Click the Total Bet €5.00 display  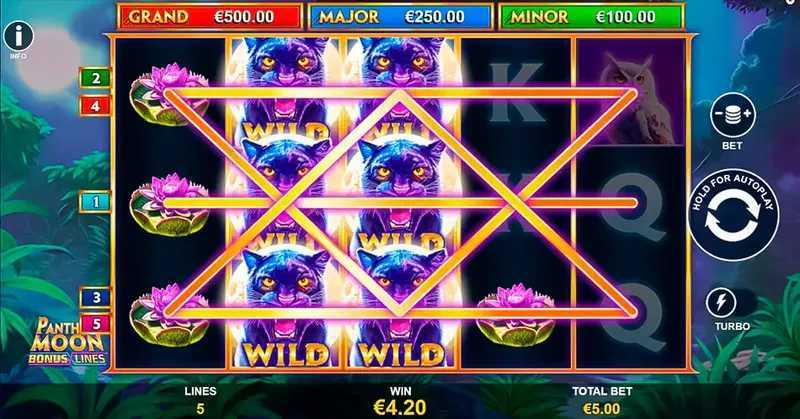point(602,400)
